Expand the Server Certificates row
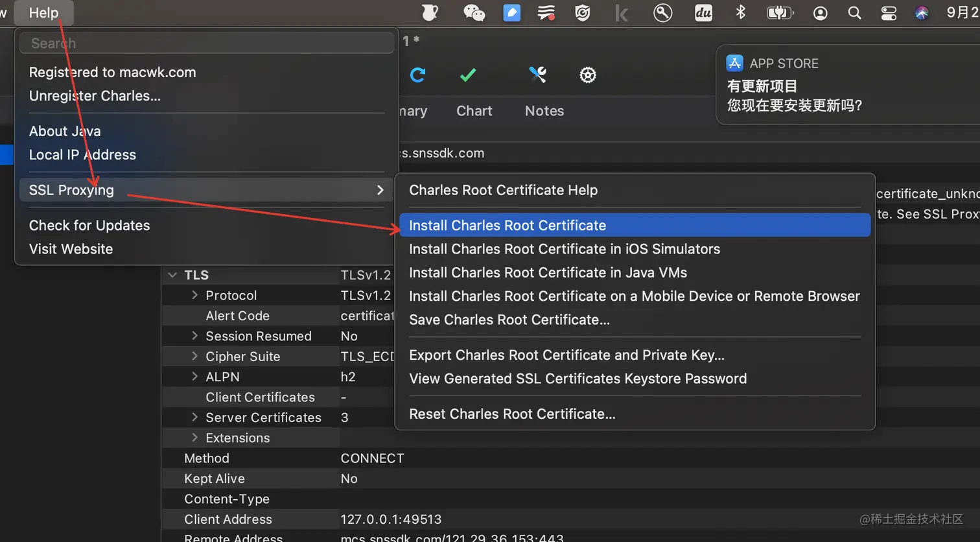The height and width of the screenshot is (542, 980). (194, 417)
